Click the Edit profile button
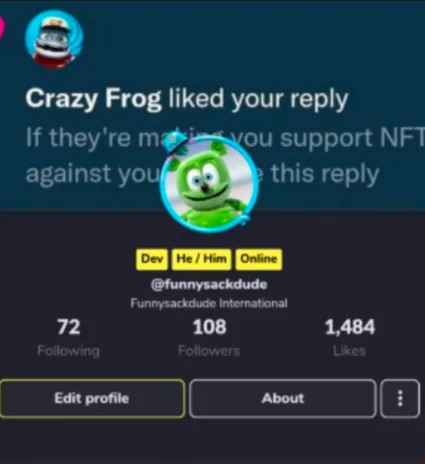 (92, 398)
